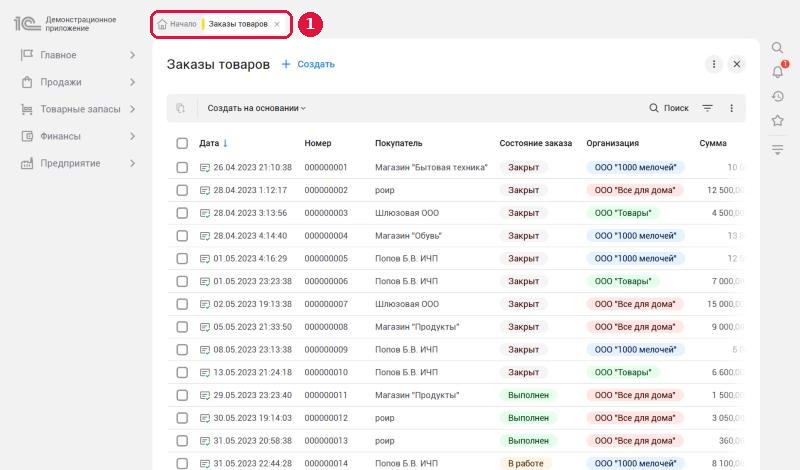The width and height of the screenshot is (800, 470).
Task: Click the 1C application logo
Action: click(x=27, y=23)
